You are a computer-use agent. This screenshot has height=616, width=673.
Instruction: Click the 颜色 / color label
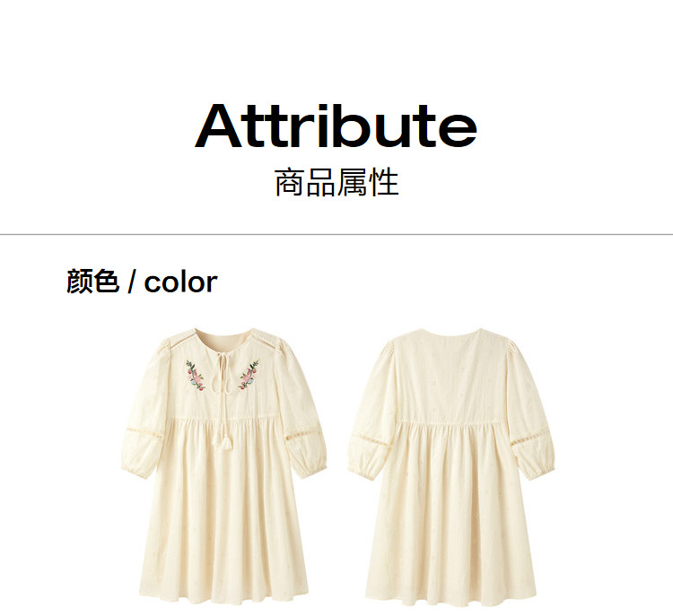click(x=142, y=282)
